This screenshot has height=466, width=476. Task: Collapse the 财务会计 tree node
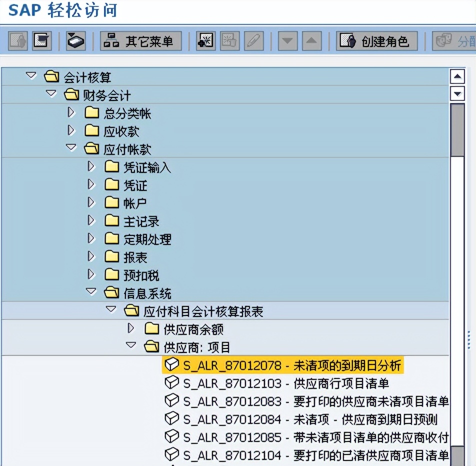point(51,94)
